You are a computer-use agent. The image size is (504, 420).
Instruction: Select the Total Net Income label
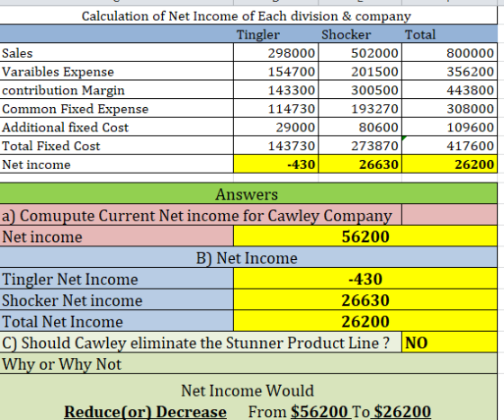116,321
